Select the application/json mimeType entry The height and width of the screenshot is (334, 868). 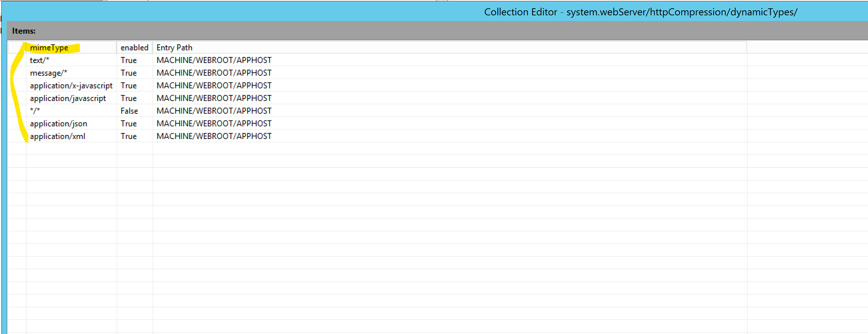tap(58, 123)
